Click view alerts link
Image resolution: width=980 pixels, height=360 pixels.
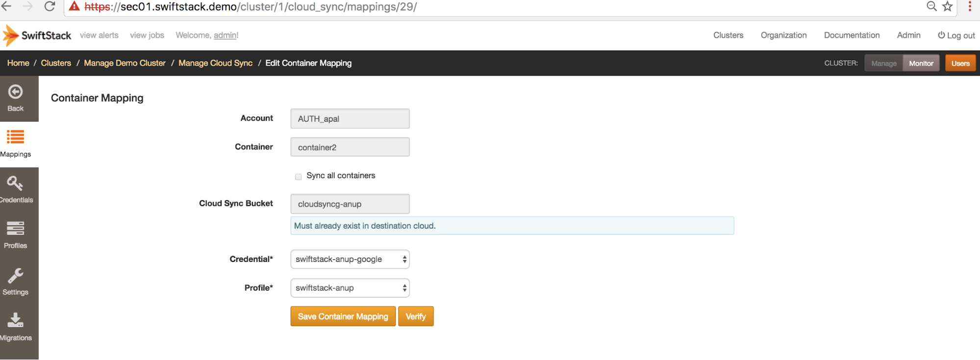[99, 35]
